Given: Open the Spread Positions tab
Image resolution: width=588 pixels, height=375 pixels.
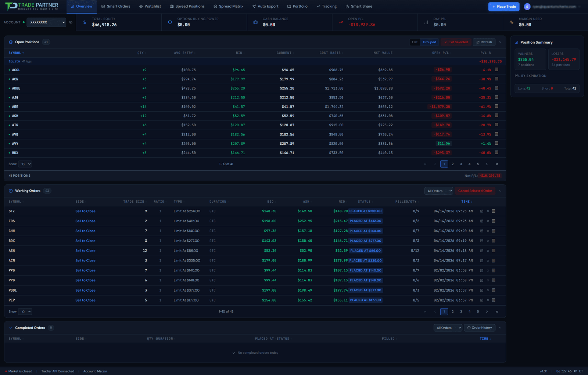Looking at the screenshot, I should (187, 7).
